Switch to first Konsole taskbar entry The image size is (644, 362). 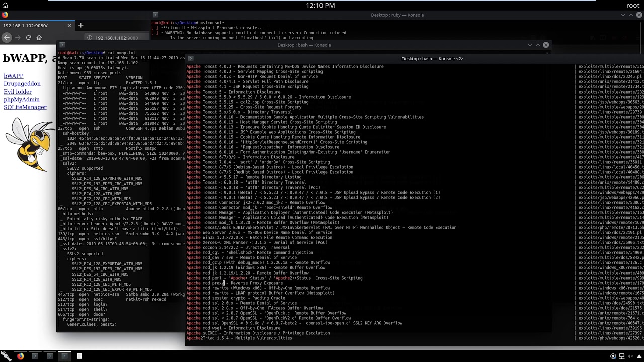tap(35, 356)
